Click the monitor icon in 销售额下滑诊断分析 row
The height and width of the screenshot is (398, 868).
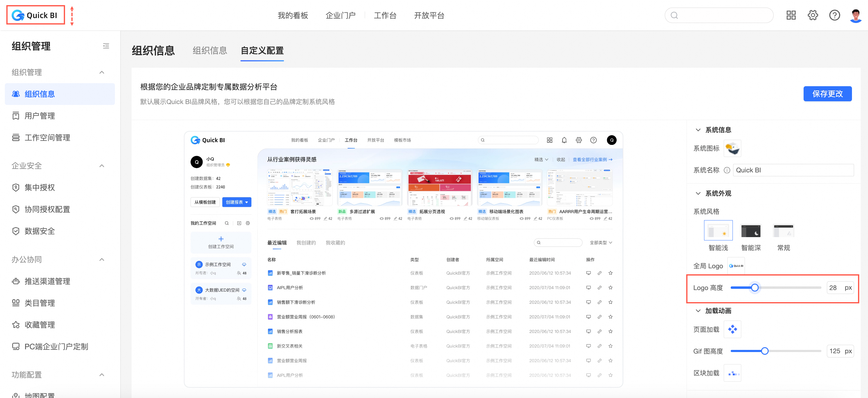pyautogui.click(x=588, y=302)
